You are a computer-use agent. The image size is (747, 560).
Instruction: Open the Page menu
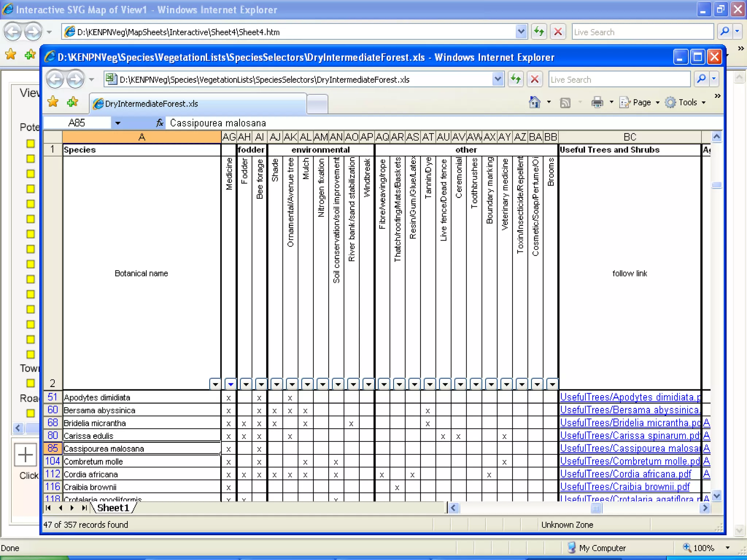[x=642, y=103]
